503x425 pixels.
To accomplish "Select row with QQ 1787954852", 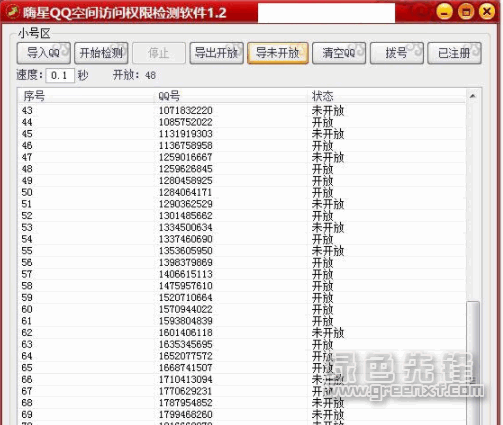I will 242,403.
